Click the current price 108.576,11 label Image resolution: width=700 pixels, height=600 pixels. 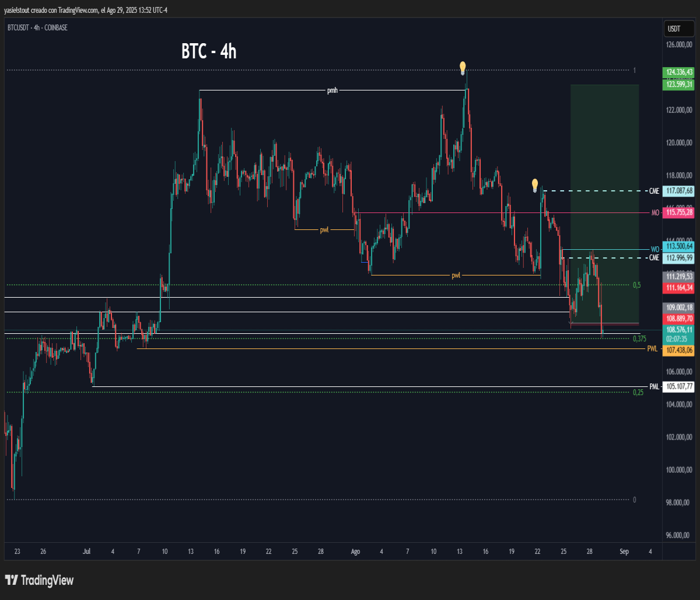679,330
